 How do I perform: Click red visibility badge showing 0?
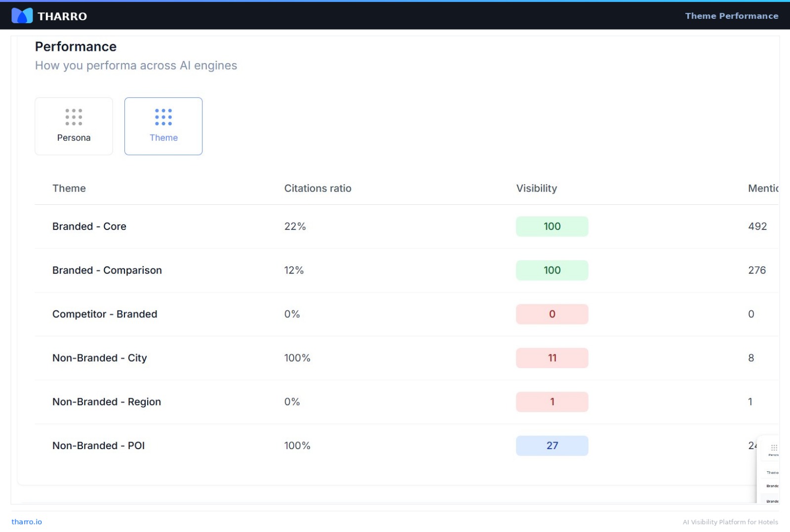point(552,314)
